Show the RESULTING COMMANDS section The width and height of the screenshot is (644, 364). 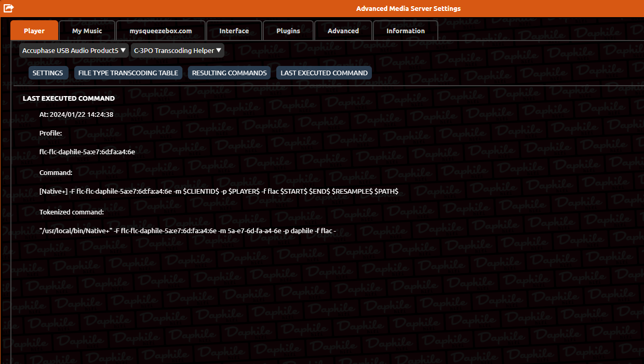pos(230,73)
